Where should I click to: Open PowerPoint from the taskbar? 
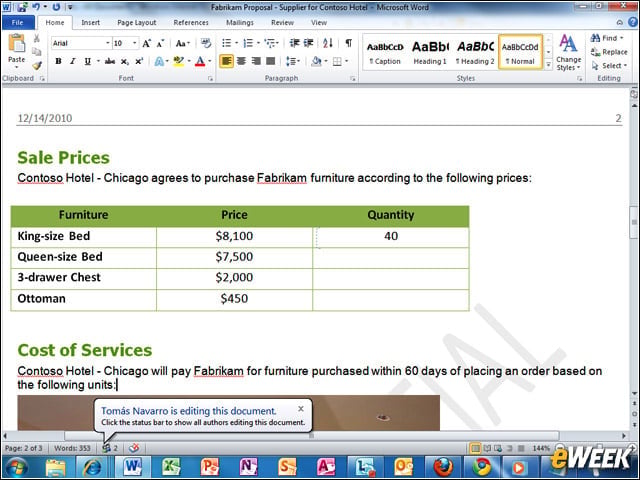coord(210,467)
